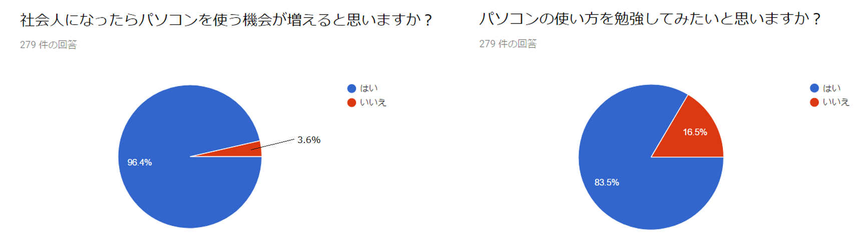Click the 3.6% callout label

pyautogui.click(x=309, y=140)
